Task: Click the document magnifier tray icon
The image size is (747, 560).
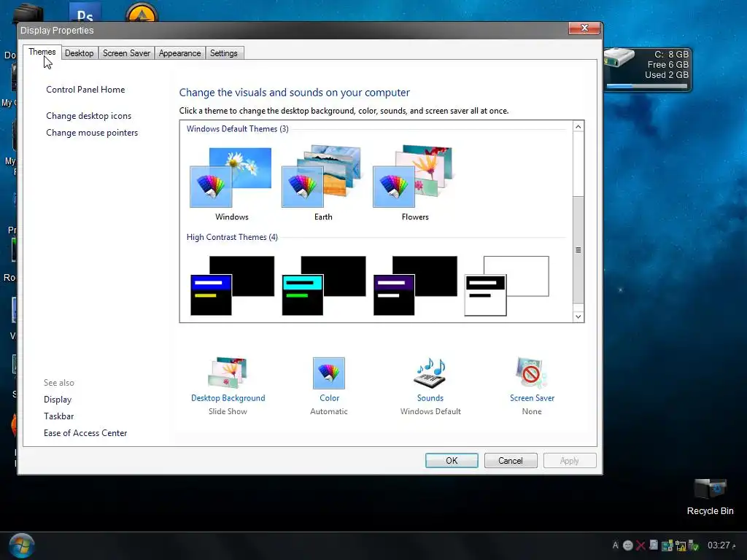Action: pos(654,545)
